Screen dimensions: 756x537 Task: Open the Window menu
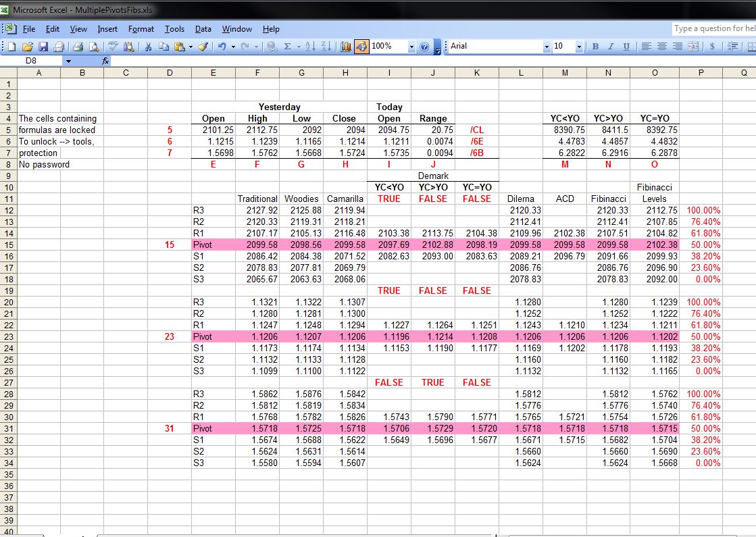pyautogui.click(x=236, y=29)
